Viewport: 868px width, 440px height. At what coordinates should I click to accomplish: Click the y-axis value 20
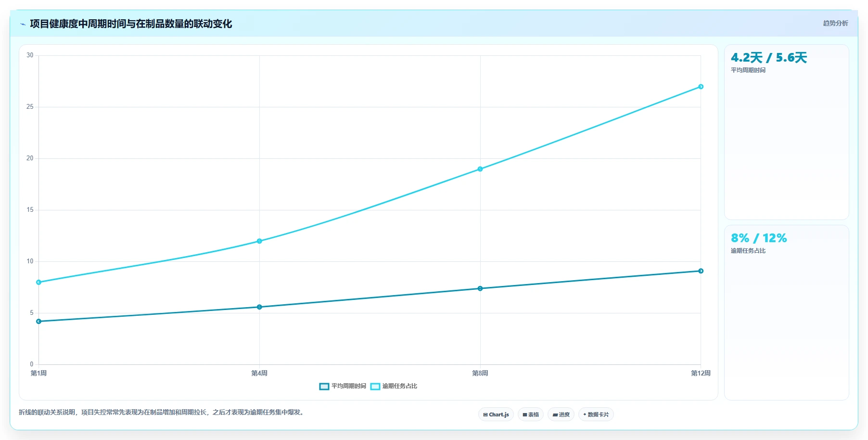30,158
